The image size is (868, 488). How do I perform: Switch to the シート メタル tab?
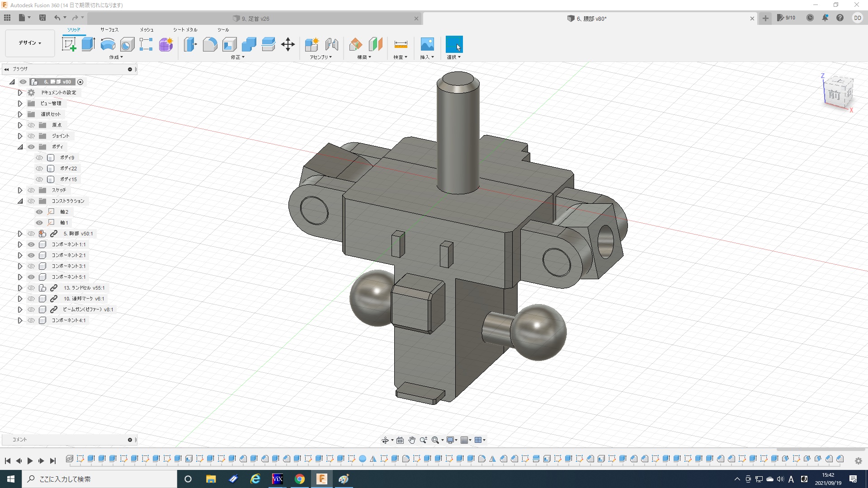pyautogui.click(x=185, y=30)
